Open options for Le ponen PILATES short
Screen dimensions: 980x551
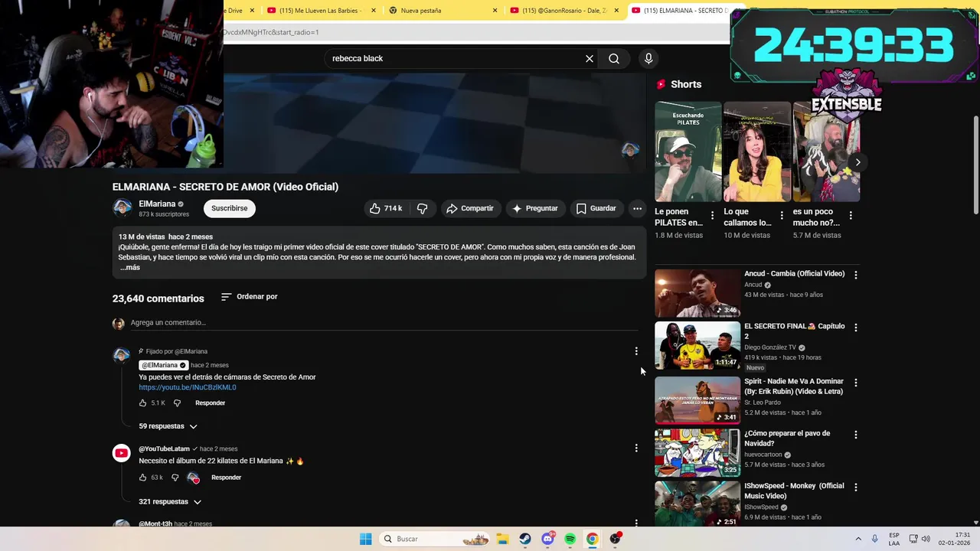pos(713,216)
